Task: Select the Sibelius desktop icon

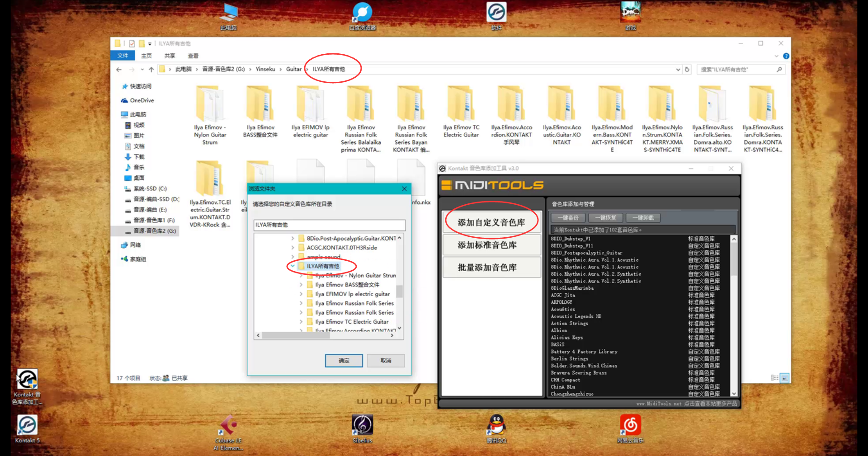Action: [x=362, y=429]
